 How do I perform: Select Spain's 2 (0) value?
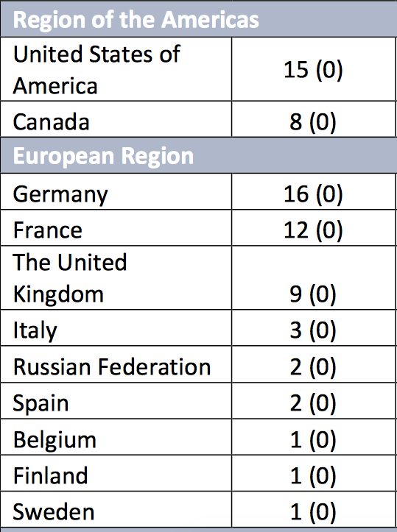[314, 401]
